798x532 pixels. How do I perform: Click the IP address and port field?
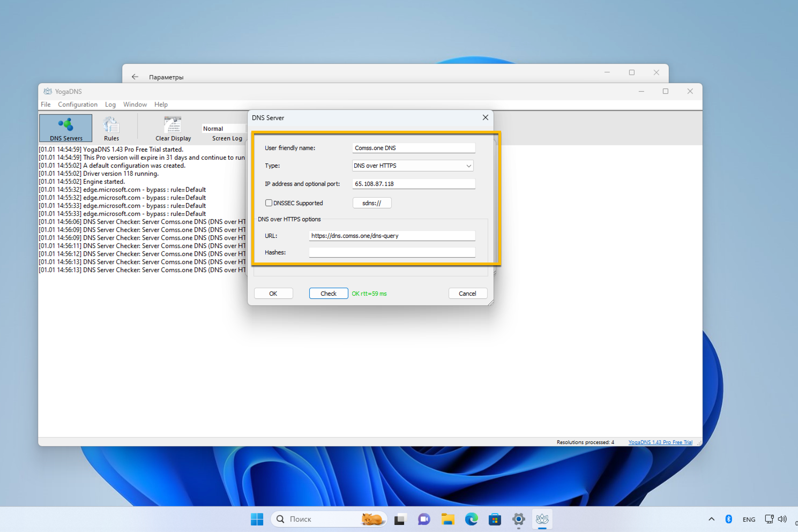[414, 184]
